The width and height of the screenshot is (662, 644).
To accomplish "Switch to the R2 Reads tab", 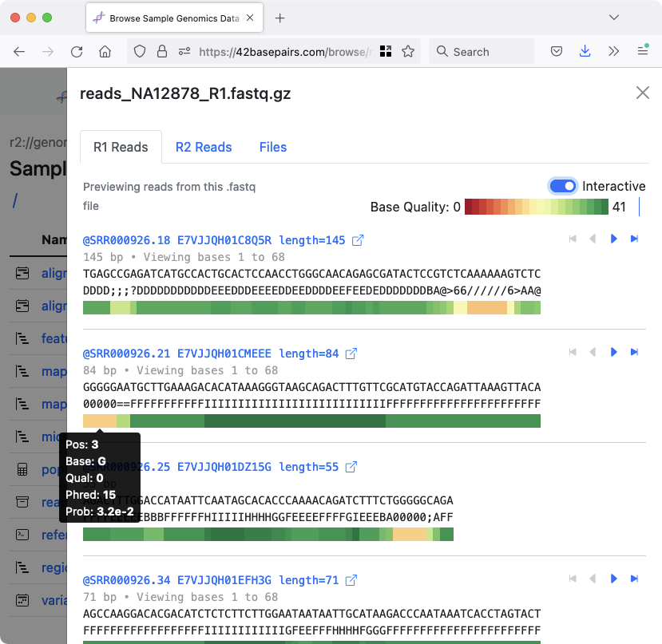I will coord(204,147).
